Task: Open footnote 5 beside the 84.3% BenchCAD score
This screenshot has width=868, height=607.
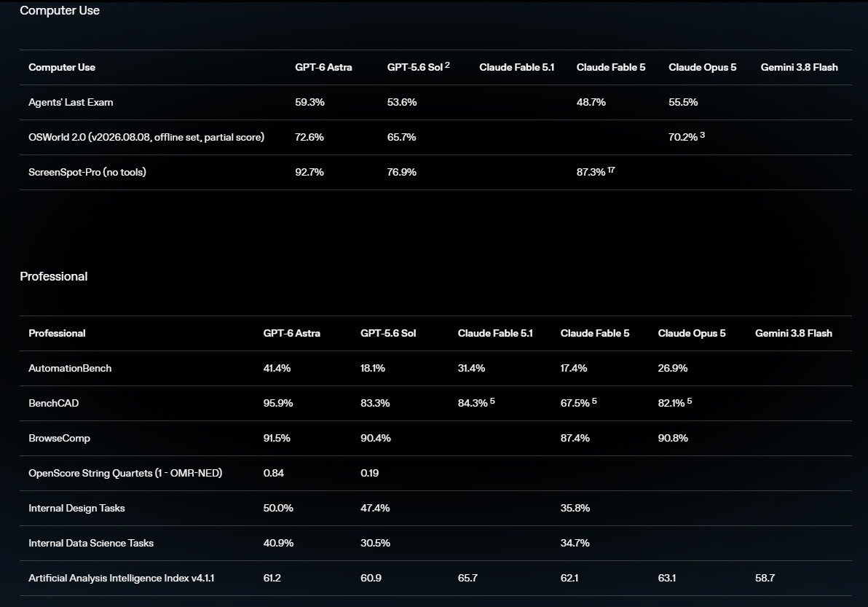Action: [x=493, y=401]
